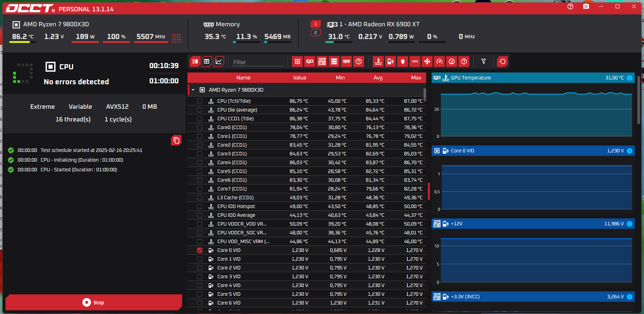
Task: Check the CPU (Tctl/Tdie) checkbox
Action: [x=199, y=101]
